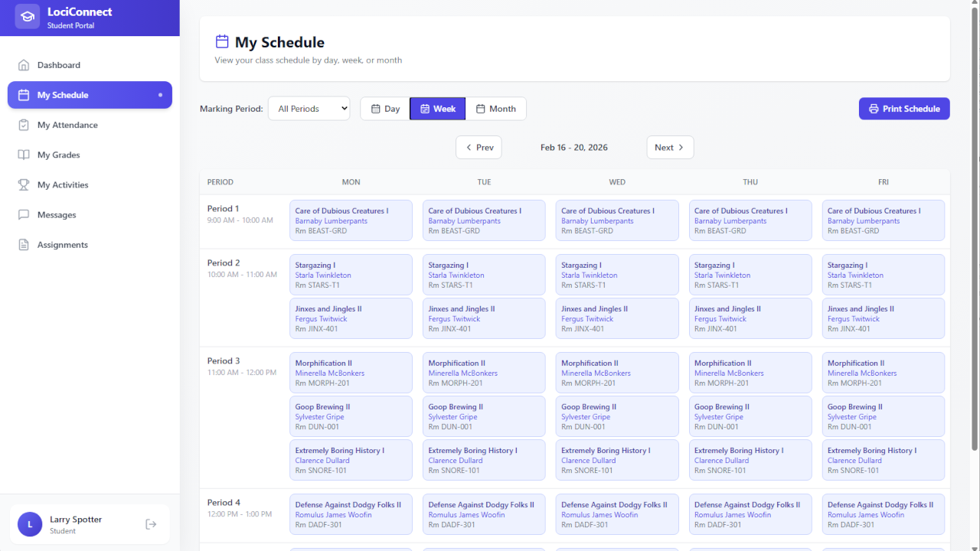Open My Schedule in the sidebar
Viewport: 980px width, 551px height.
coord(90,95)
